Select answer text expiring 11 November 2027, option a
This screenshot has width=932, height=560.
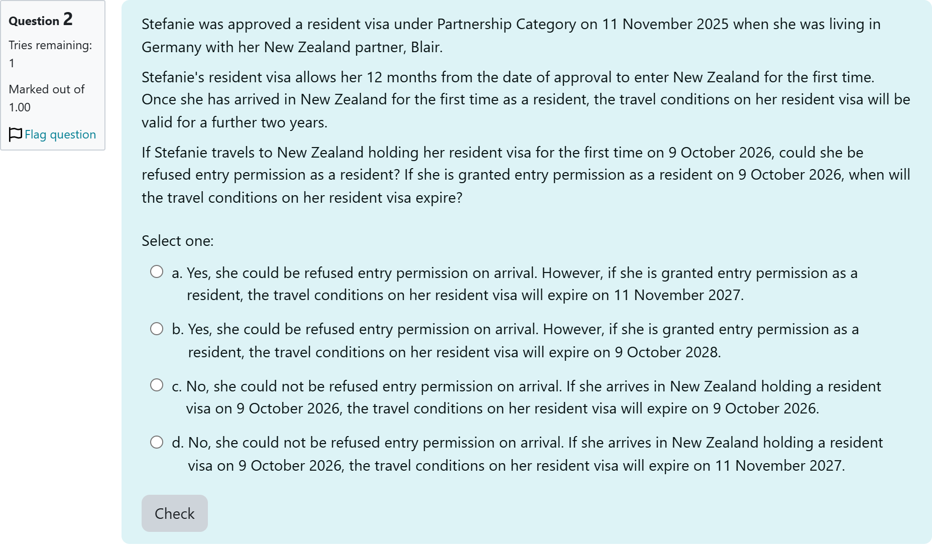[x=522, y=284]
